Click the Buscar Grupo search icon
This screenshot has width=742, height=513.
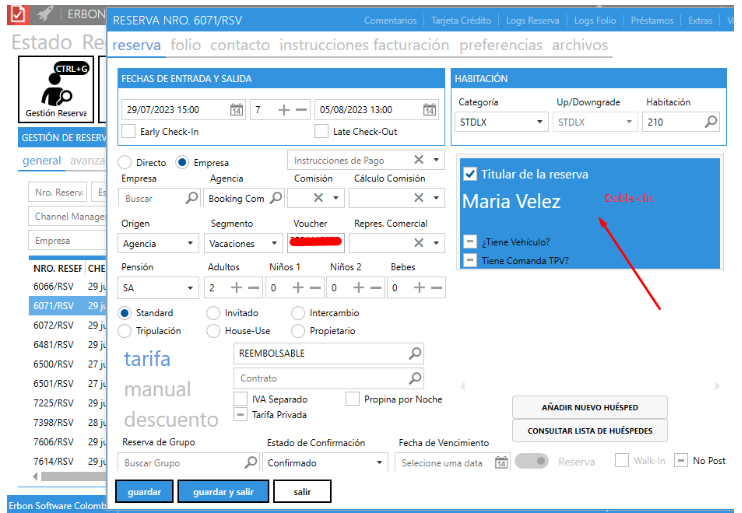tap(251, 462)
